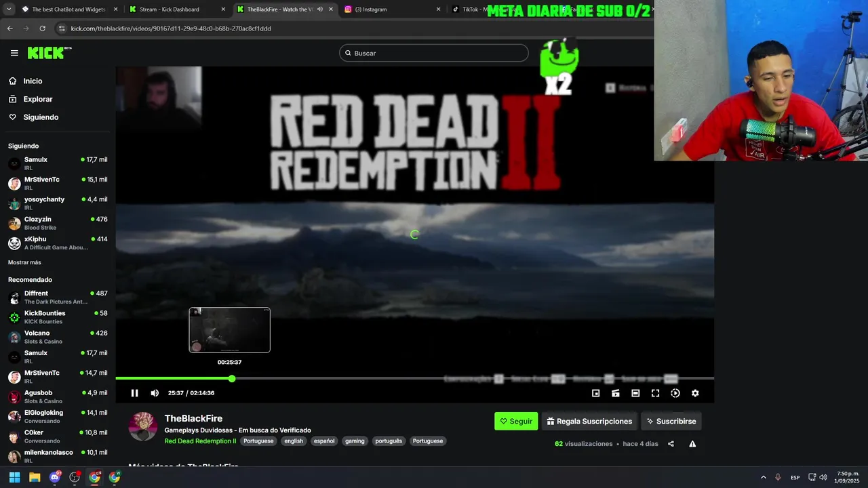The image size is (868, 488).
Task: Open ElGlogloking recommended channel
Action: (58, 416)
